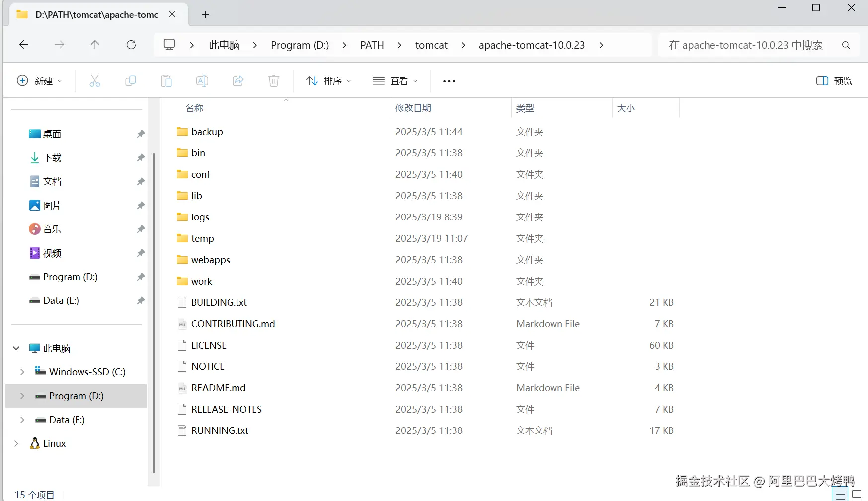The image size is (868, 501).
Task: Click the navigation pane scrollbar
Action: tap(154, 313)
